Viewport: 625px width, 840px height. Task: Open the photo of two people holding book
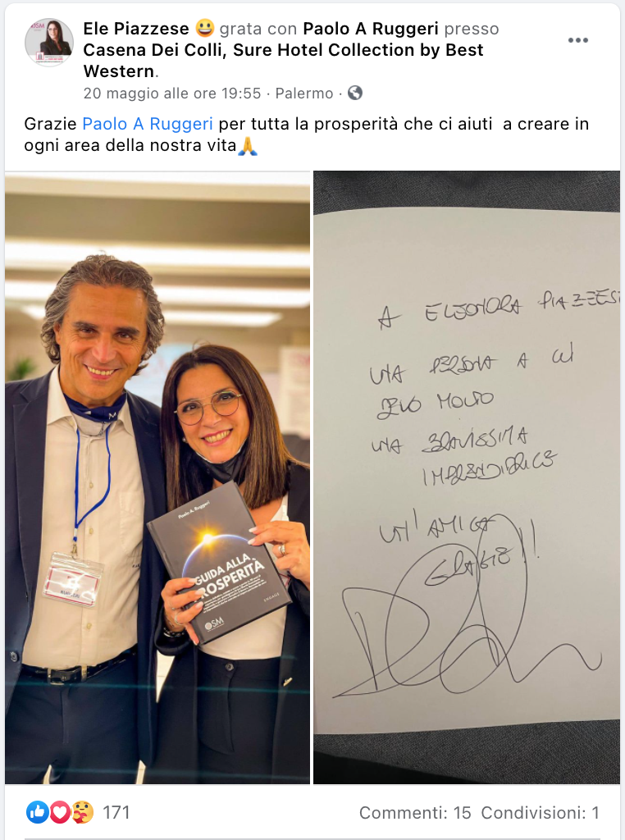157,477
